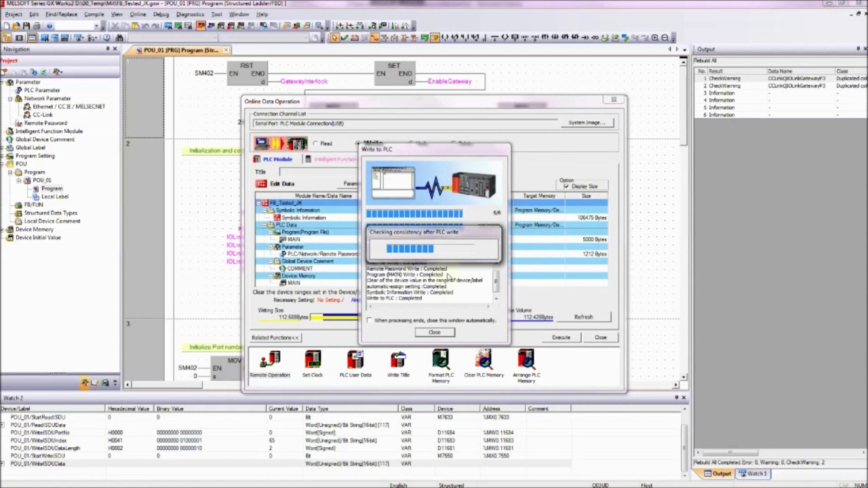This screenshot has width=868, height=488.
Task: Select the Read radio button
Action: pos(315,144)
